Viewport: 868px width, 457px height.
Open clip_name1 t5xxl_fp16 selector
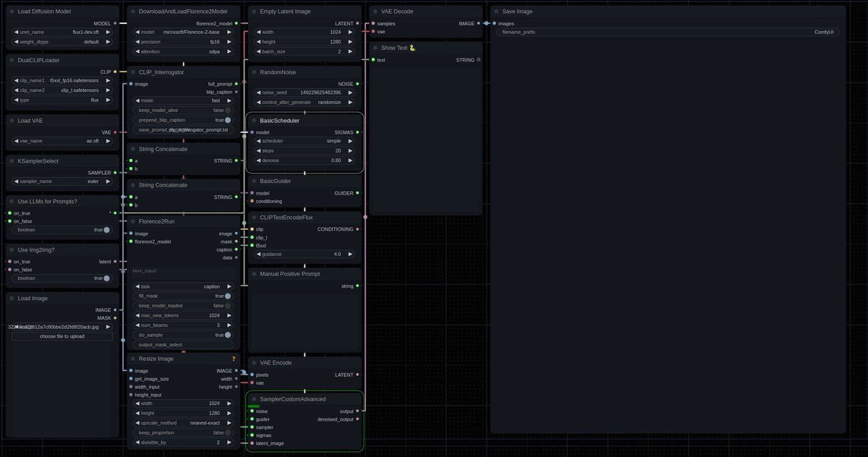point(62,80)
